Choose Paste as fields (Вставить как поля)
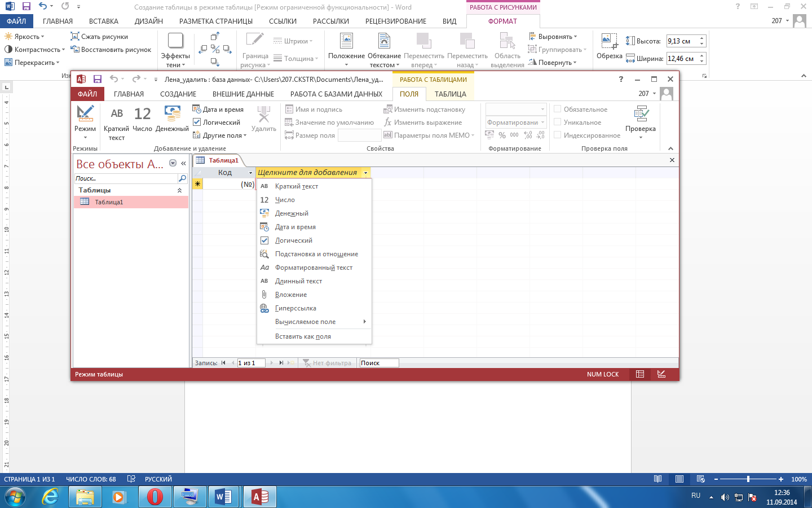Image resolution: width=812 pixels, height=508 pixels. click(314, 336)
